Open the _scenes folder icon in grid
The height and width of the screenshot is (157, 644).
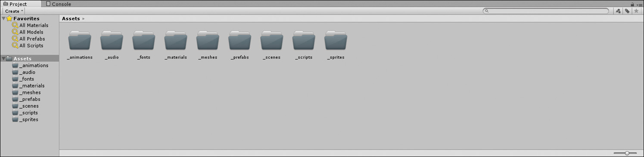pos(271,41)
